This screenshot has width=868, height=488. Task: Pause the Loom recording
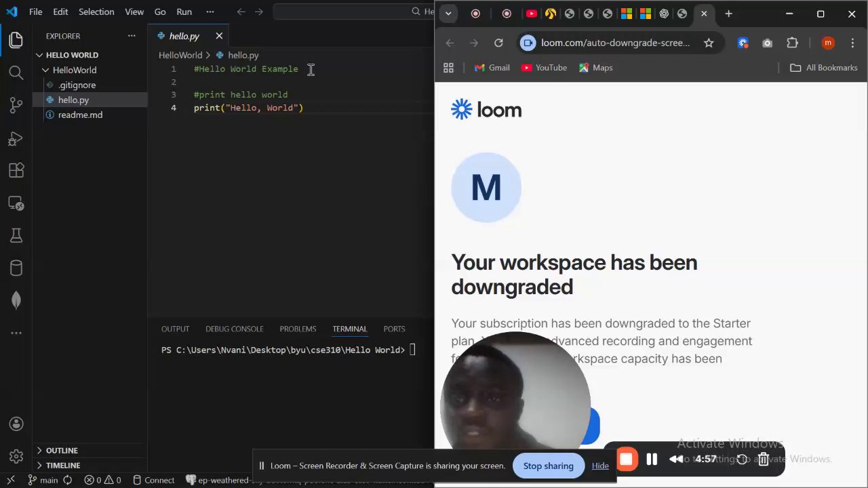[x=652, y=460]
